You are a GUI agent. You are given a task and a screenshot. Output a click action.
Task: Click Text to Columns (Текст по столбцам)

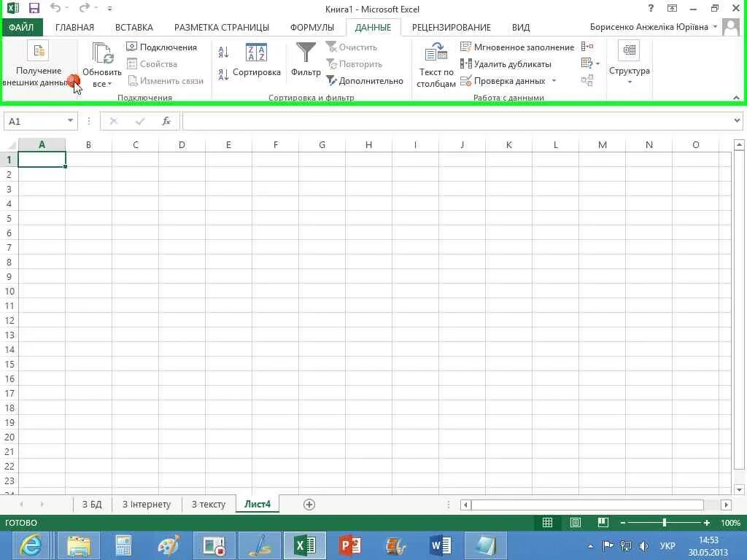pyautogui.click(x=436, y=65)
